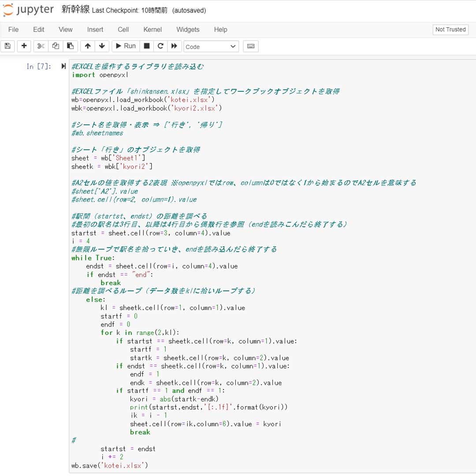The image size is (476, 476).
Task: Open the Insert menu
Action: point(95,30)
